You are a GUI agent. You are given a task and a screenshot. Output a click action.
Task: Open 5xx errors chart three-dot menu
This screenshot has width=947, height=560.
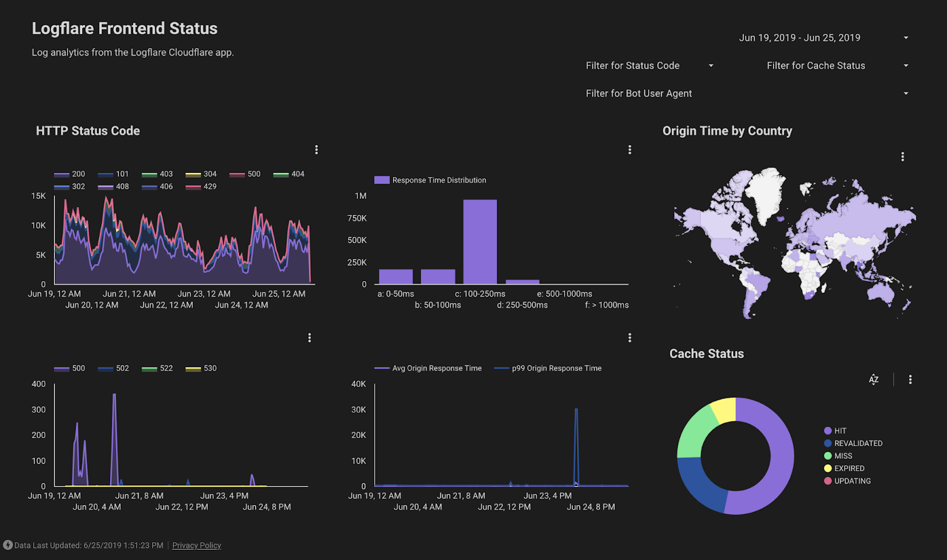coord(310,337)
